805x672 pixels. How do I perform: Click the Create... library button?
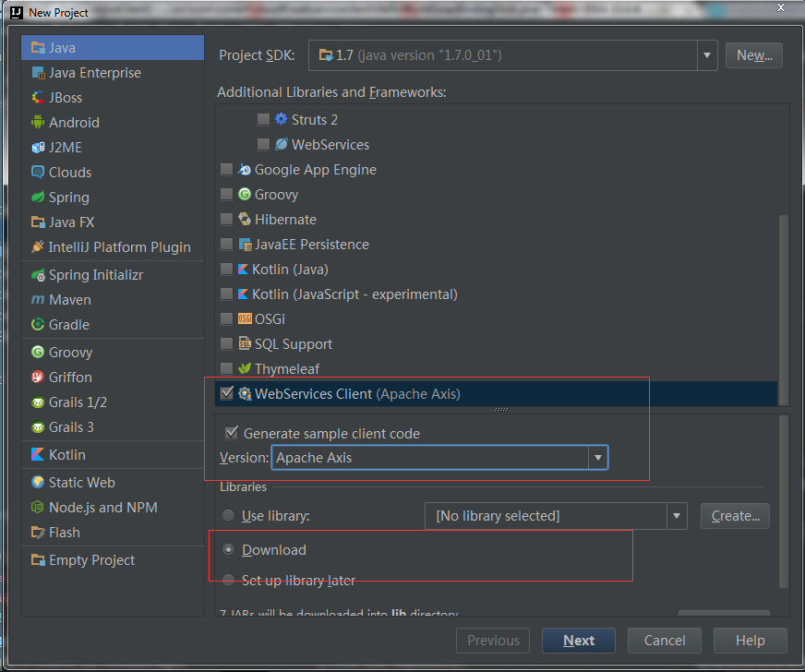[x=735, y=516]
